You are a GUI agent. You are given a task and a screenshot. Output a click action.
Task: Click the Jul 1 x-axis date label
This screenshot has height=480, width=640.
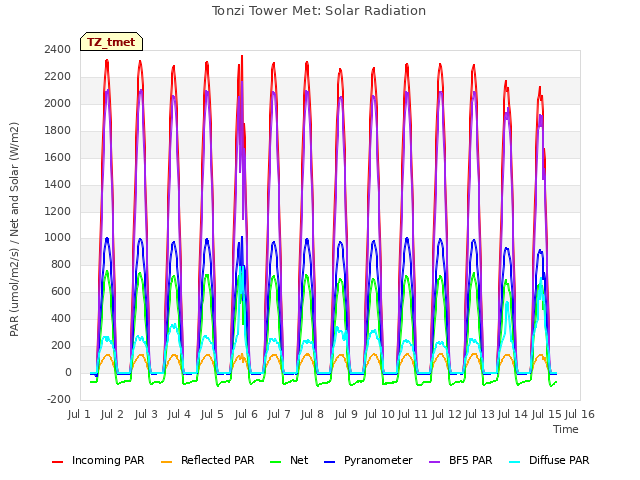point(79,414)
